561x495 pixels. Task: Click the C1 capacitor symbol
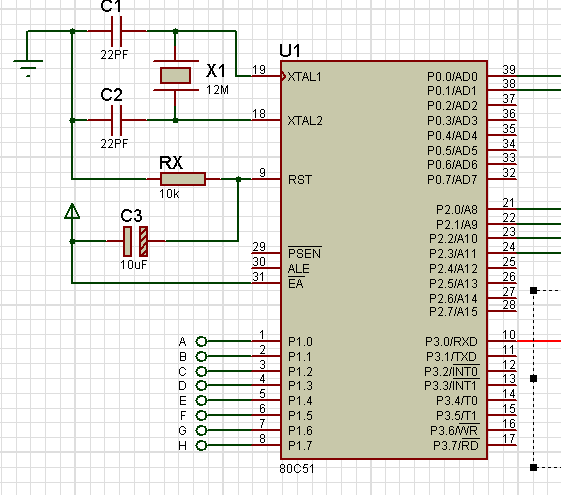tap(117, 31)
